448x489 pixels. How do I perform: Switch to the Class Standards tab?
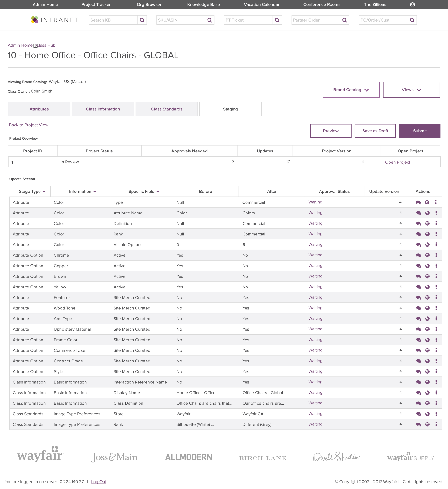pyautogui.click(x=167, y=109)
